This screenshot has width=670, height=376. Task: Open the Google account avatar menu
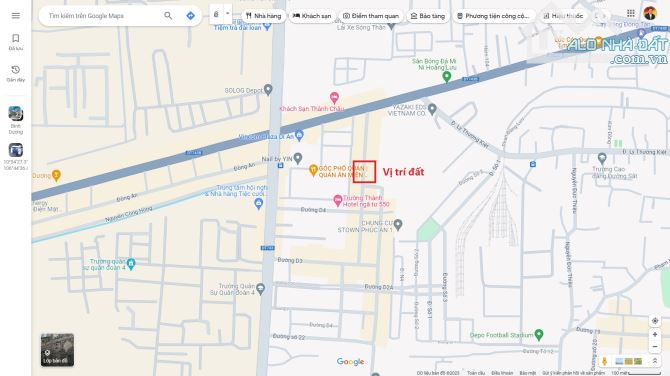point(650,13)
